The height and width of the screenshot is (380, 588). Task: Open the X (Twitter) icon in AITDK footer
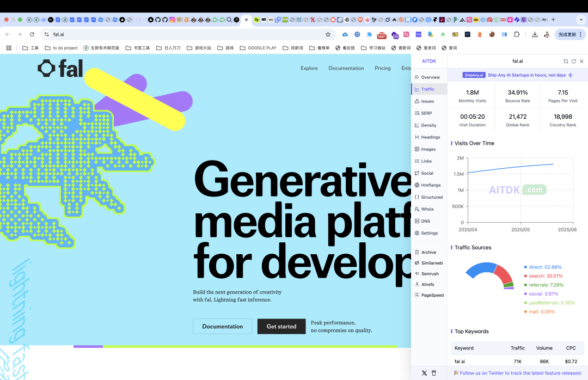424,373
